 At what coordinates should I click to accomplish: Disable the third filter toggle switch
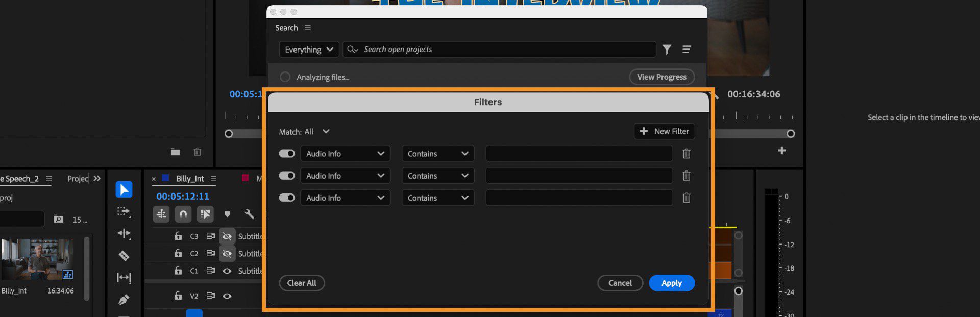[x=287, y=198]
